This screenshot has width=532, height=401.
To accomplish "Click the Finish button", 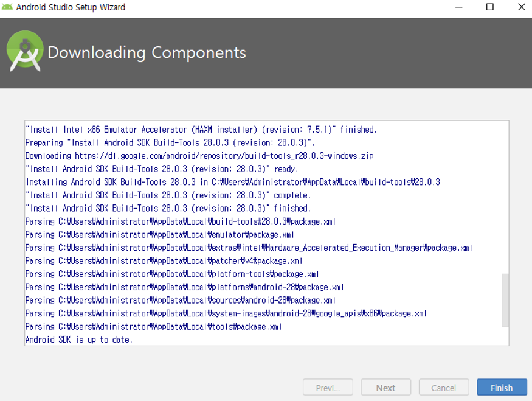I will [x=502, y=388].
